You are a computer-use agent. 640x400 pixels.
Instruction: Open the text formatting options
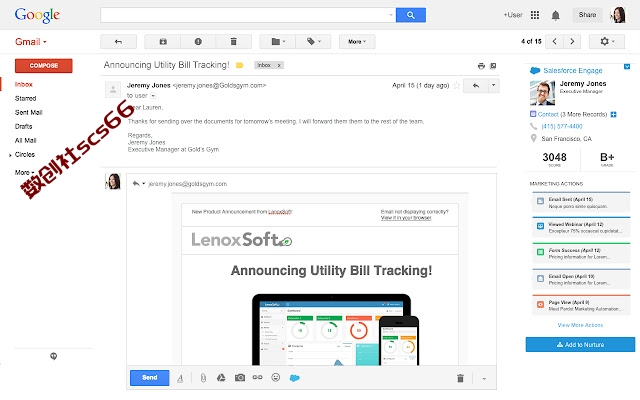(180, 378)
